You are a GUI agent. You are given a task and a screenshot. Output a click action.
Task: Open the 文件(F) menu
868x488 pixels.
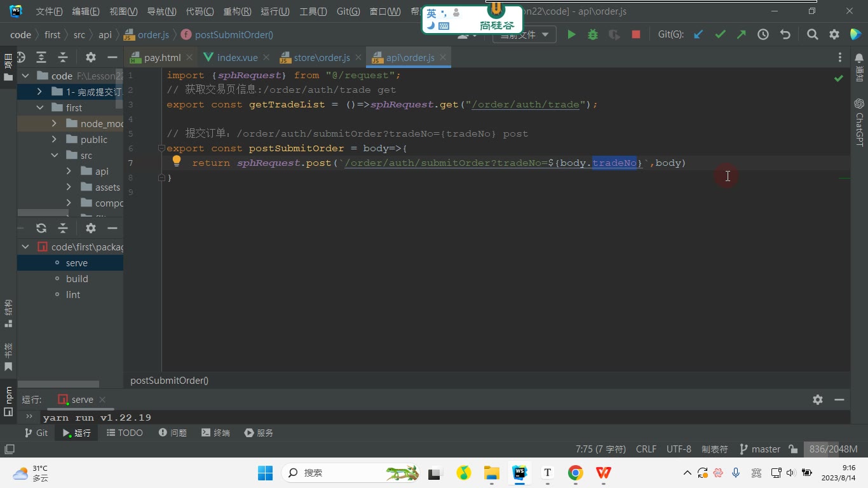[x=49, y=11]
